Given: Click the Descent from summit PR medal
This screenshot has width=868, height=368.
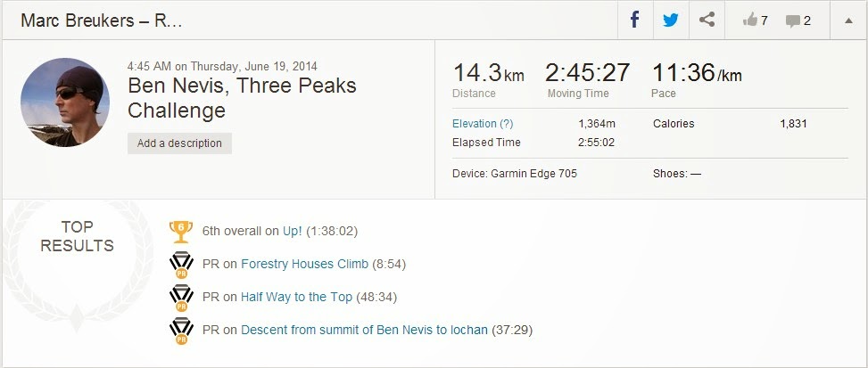Looking at the screenshot, I should pyautogui.click(x=181, y=331).
